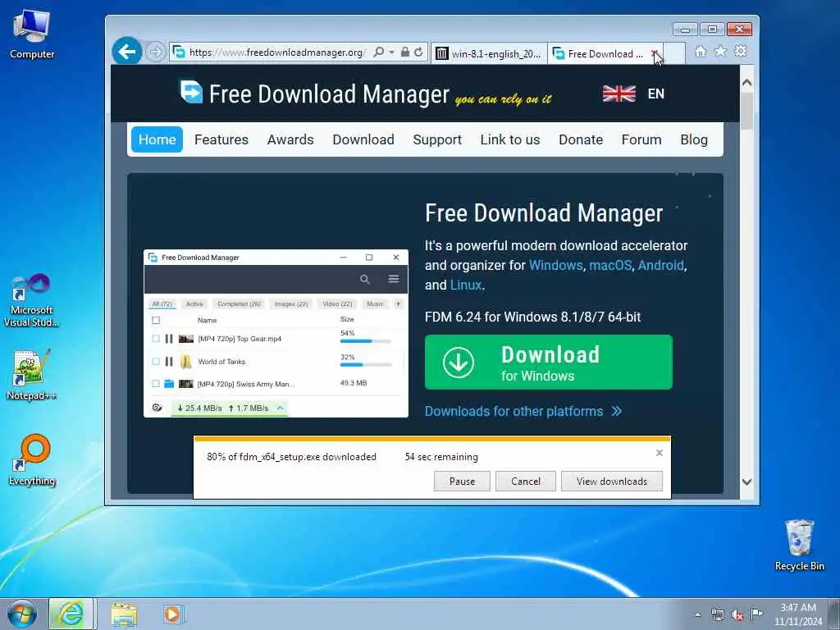Open a new blank tab
The image size is (840, 630).
(x=674, y=53)
